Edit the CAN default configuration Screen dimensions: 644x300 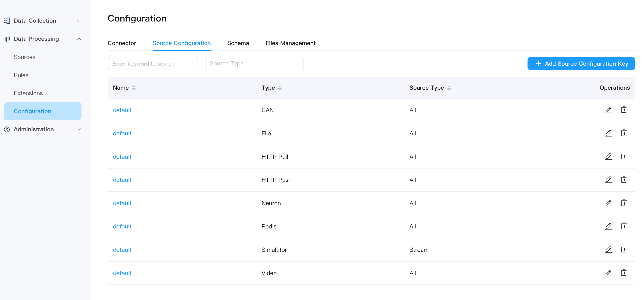609,110
